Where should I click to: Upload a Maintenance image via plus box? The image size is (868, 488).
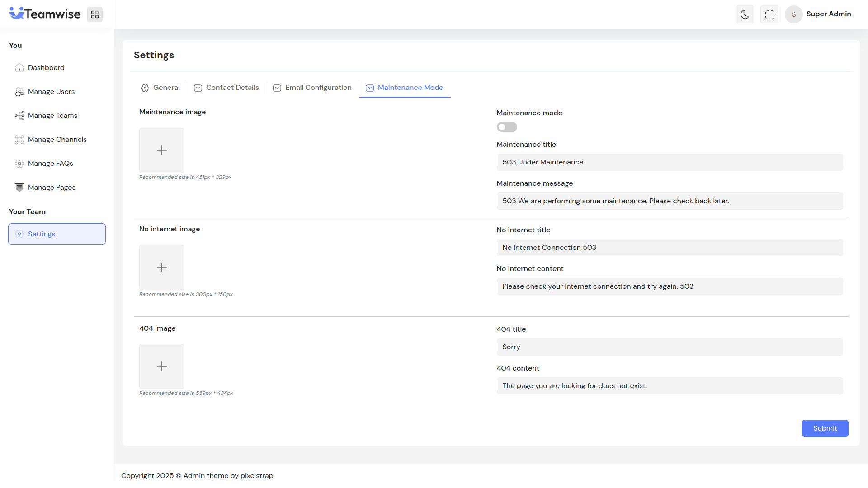[x=162, y=150]
